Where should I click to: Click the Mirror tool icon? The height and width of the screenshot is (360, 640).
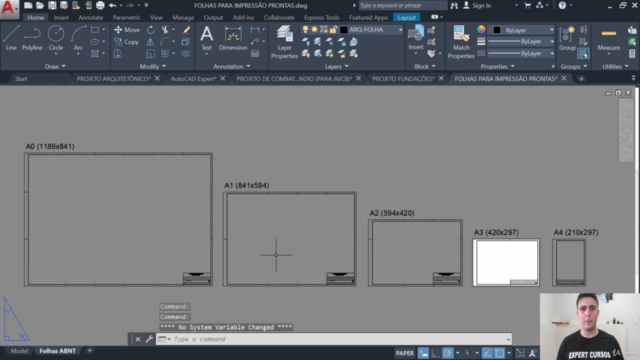coord(151,42)
